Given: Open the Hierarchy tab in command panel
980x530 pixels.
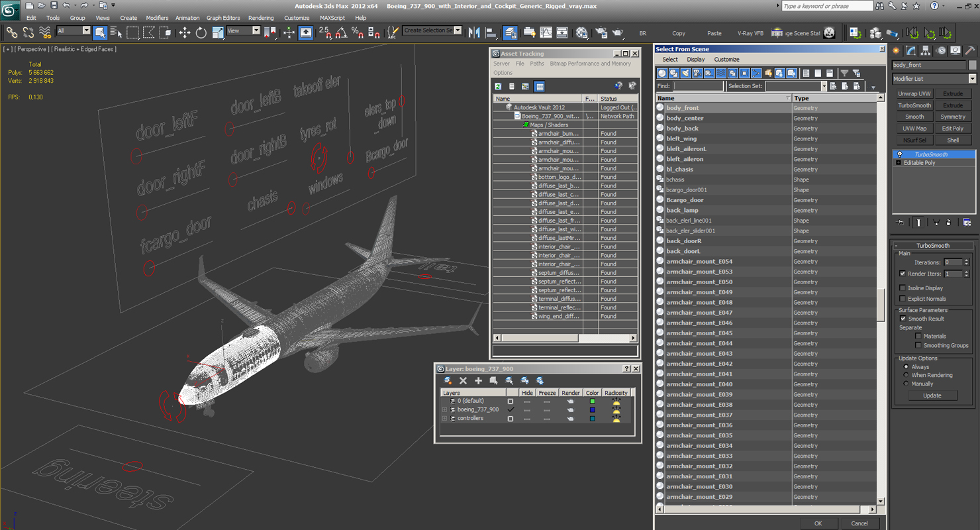Looking at the screenshot, I should coord(926,50).
